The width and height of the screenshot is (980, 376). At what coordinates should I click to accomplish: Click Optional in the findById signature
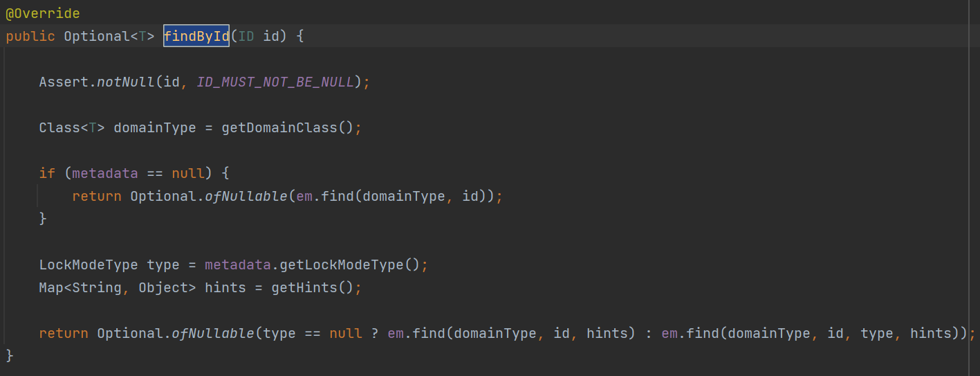97,36
